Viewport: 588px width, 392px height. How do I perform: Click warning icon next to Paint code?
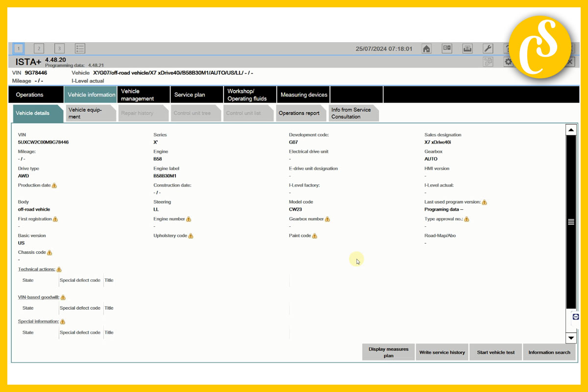tap(315, 236)
